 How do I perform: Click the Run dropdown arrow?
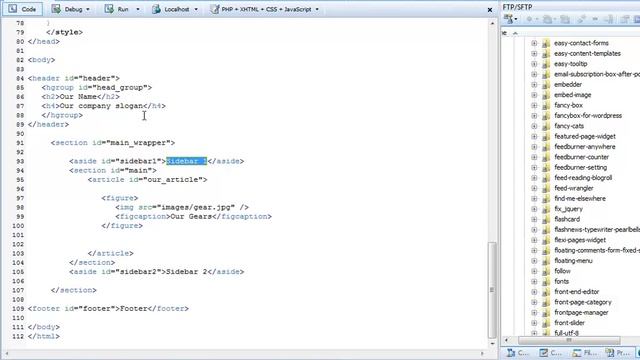coord(138,9)
